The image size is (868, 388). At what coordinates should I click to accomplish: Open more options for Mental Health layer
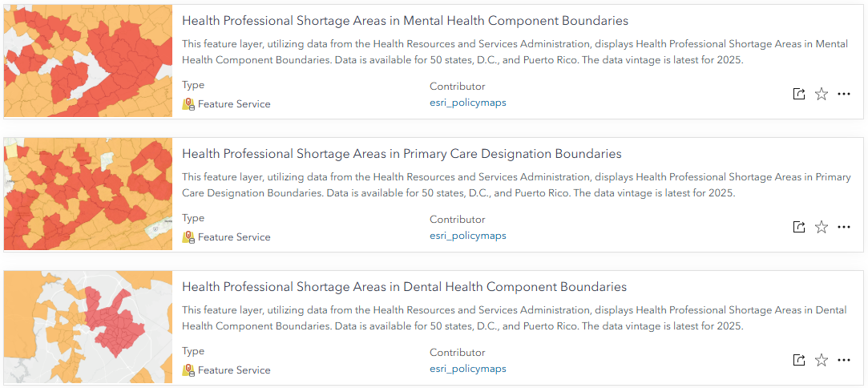tap(844, 94)
